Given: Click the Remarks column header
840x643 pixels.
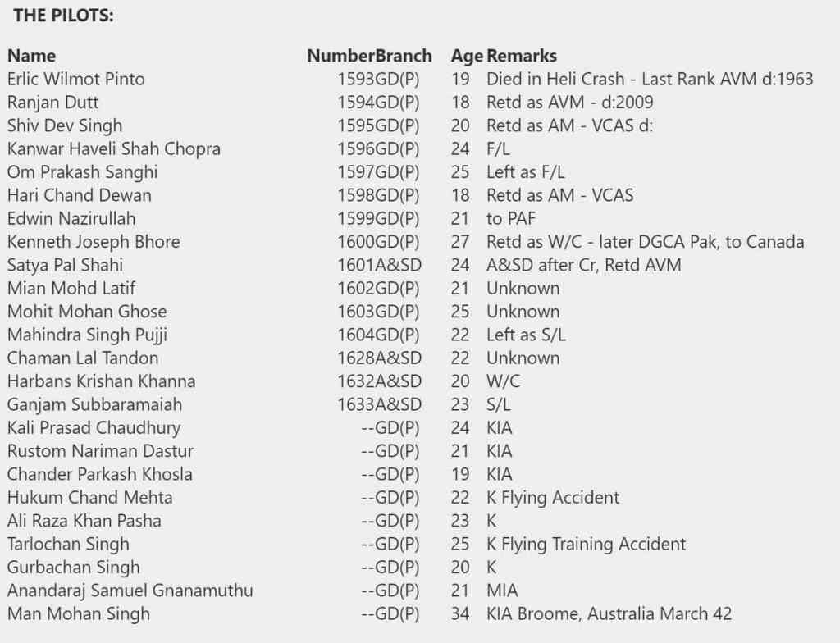Looking at the screenshot, I should coord(521,56).
